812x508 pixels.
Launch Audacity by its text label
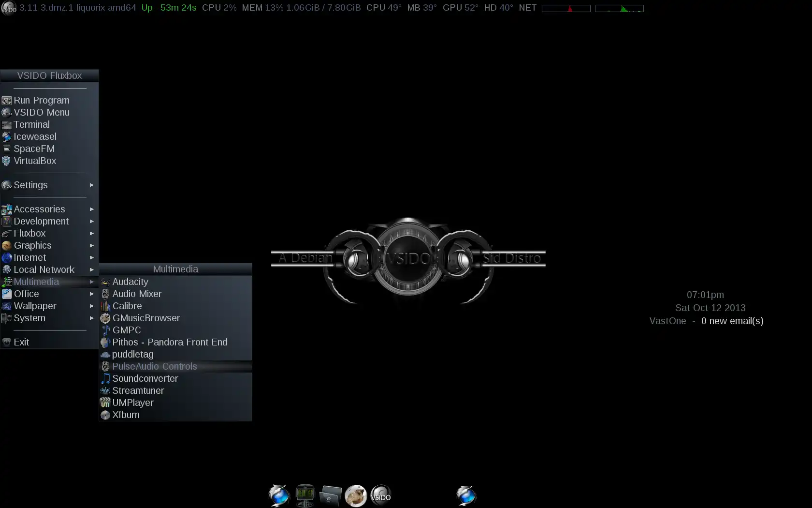pyautogui.click(x=130, y=282)
